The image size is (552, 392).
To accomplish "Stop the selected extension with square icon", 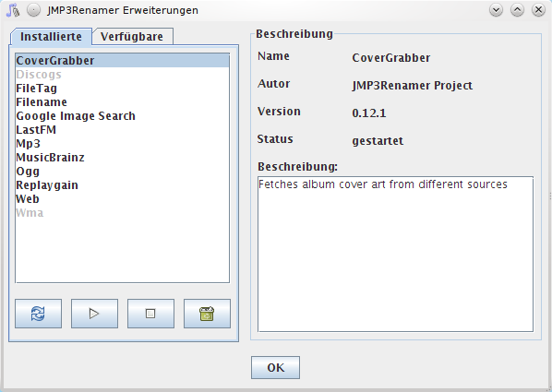I will tap(150, 314).
